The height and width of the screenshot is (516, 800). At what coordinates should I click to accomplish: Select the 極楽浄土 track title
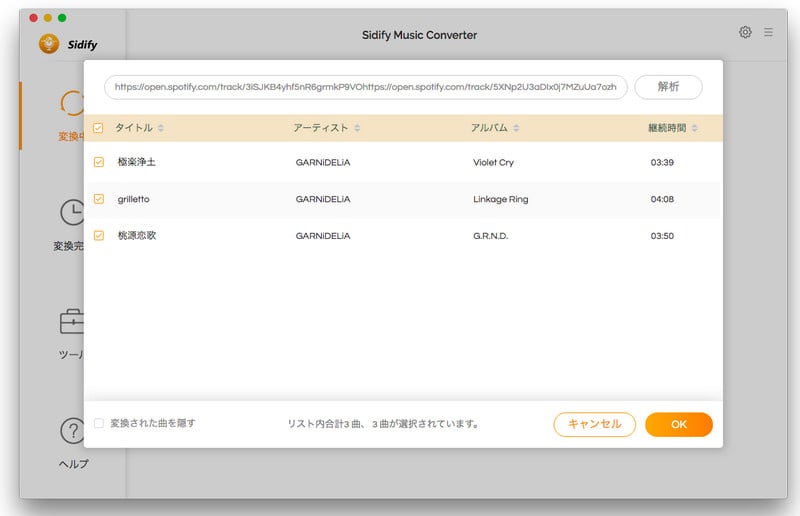click(136, 162)
